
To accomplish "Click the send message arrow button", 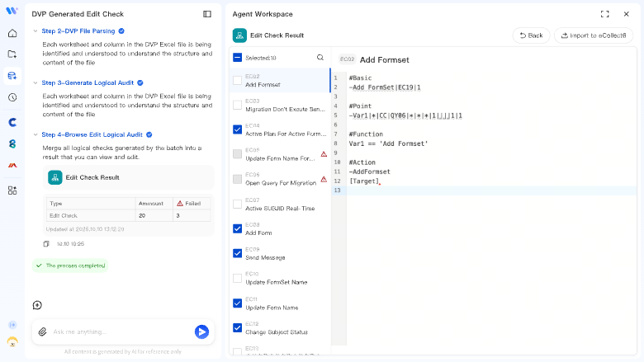I will tap(201, 331).
